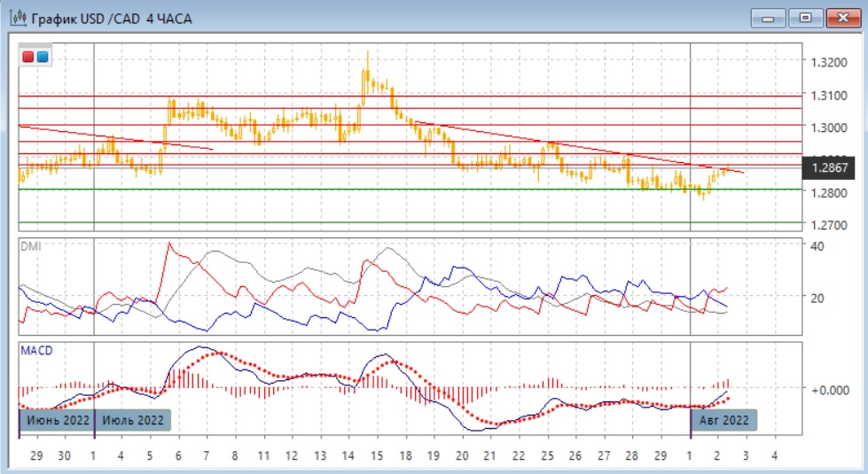This screenshot has height=474, width=868.
Task: Minimize the USD/CAD chart window
Action: (x=768, y=17)
